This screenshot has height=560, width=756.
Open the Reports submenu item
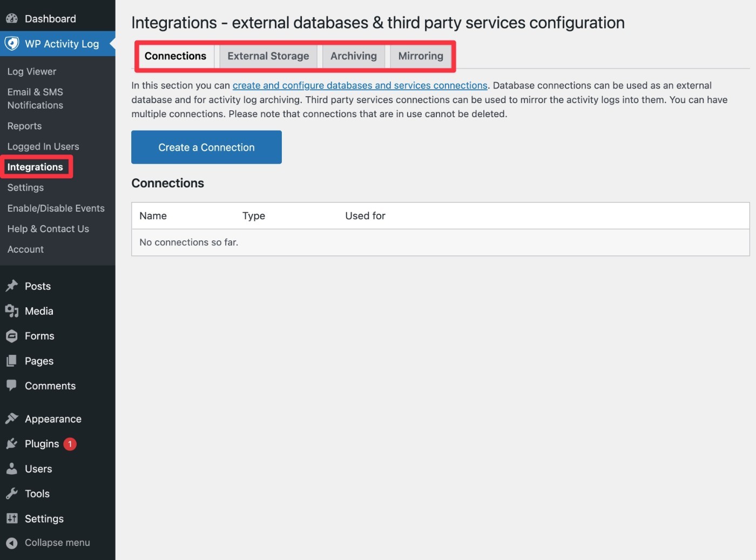coord(24,126)
